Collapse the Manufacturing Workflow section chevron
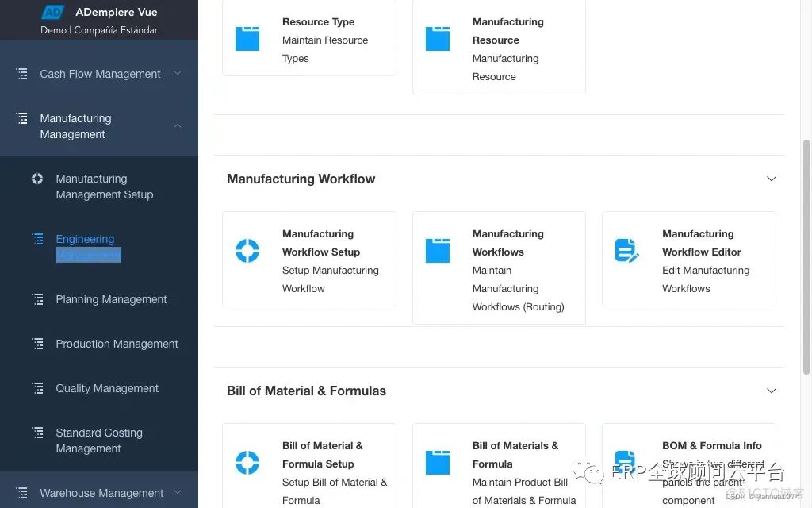Image resolution: width=812 pixels, height=508 pixels. (x=771, y=179)
